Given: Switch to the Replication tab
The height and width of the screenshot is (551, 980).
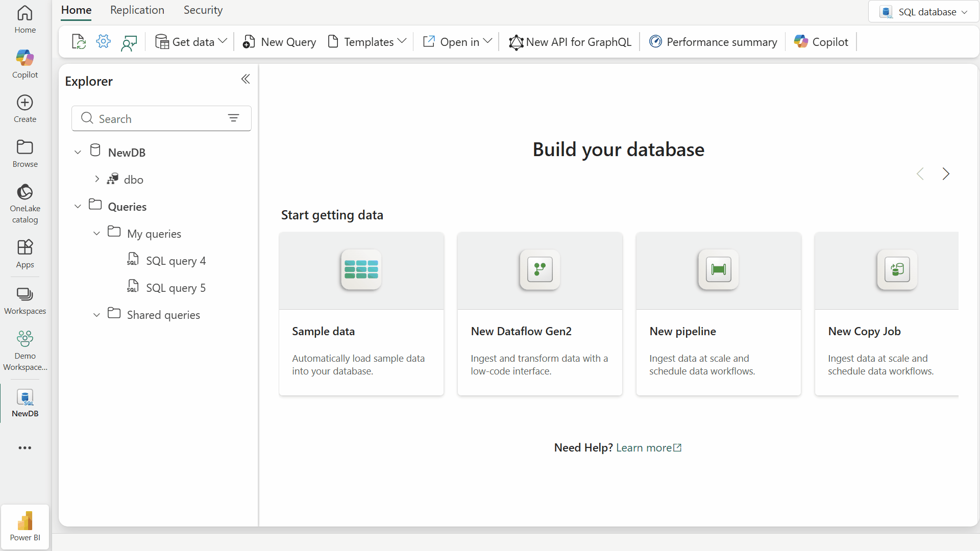Looking at the screenshot, I should 137,10.
